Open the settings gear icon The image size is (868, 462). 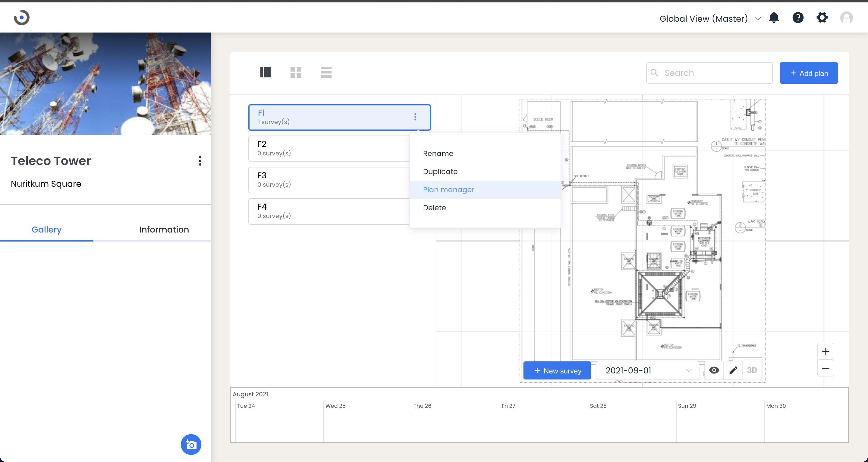tap(822, 17)
